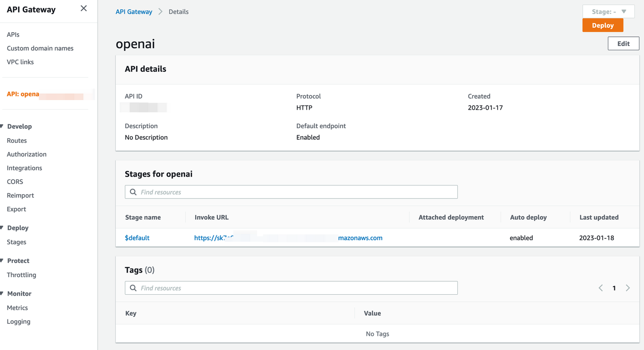Go to Custom domain names
Screen dimensions: 644x350
[40, 48]
